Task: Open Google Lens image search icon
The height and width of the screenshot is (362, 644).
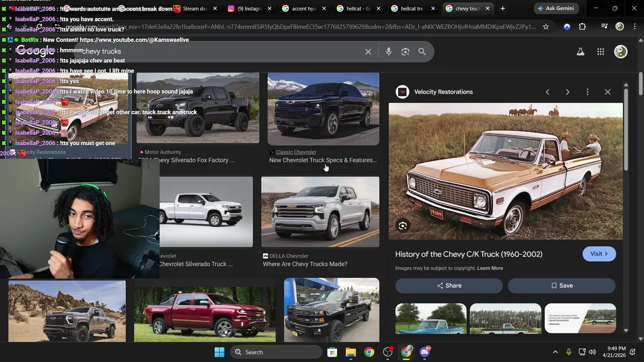Action: (406, 51)
